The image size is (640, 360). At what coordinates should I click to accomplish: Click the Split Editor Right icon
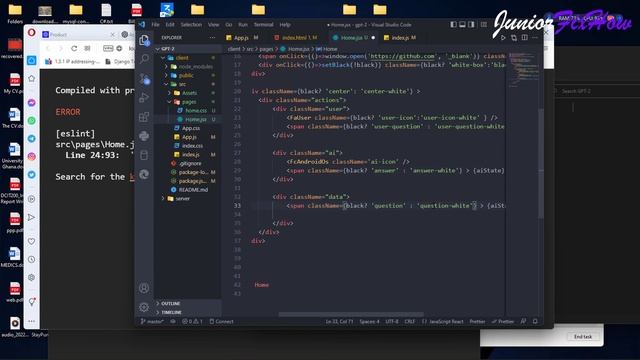coord(524,38)
